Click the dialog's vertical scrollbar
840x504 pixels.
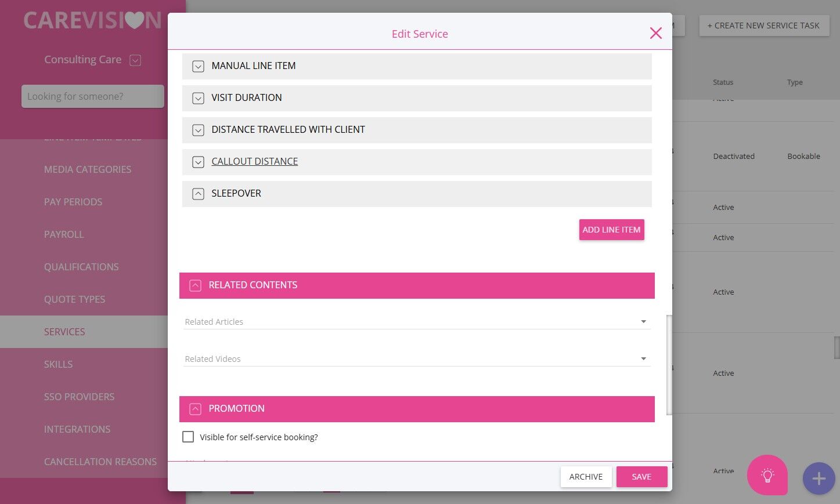[x=669, y=365]
